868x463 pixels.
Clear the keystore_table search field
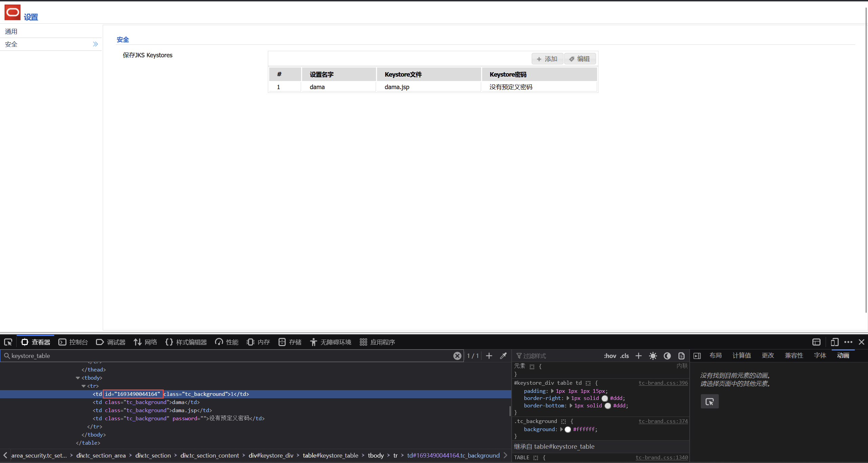457,356
